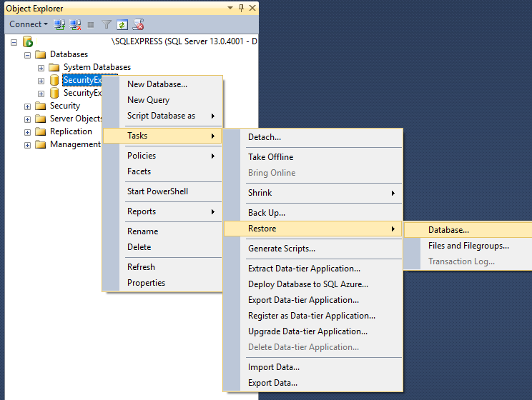Expand the Management folder
Image resolution: width=532 pixels, height=400 pixels.
(27, 145)
